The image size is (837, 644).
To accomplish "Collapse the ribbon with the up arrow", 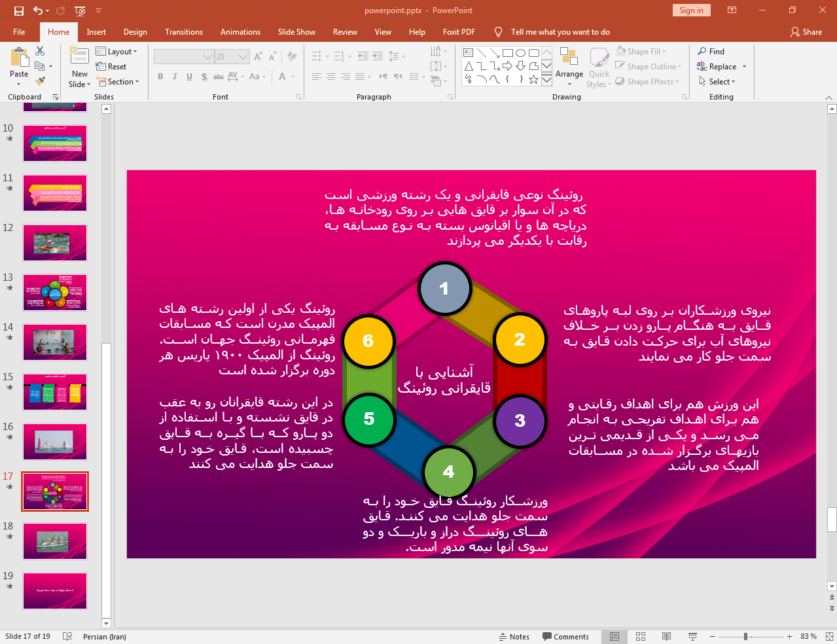I will pos(829,97).
